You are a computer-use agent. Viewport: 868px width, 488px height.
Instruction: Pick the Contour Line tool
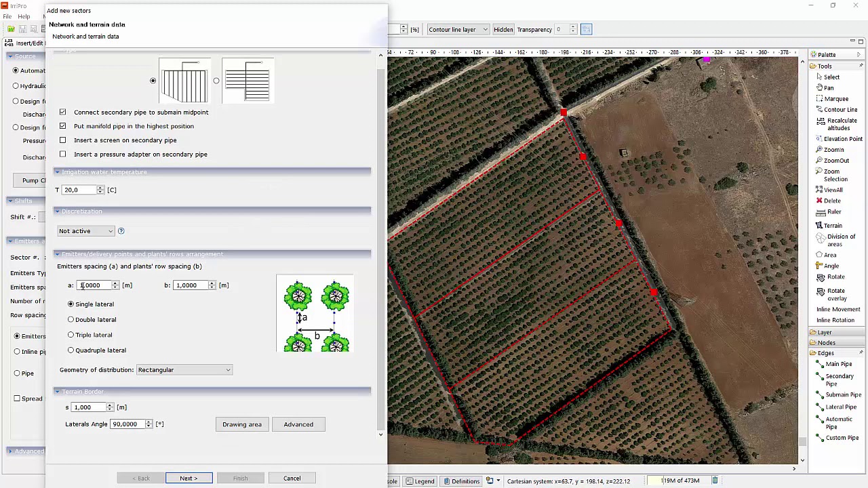[x=840, y=109]
